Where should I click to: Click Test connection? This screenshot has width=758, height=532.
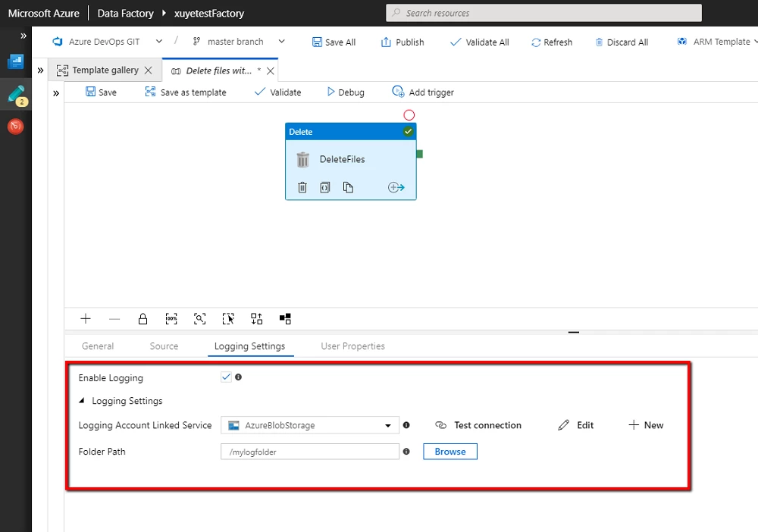coord(478,425)
